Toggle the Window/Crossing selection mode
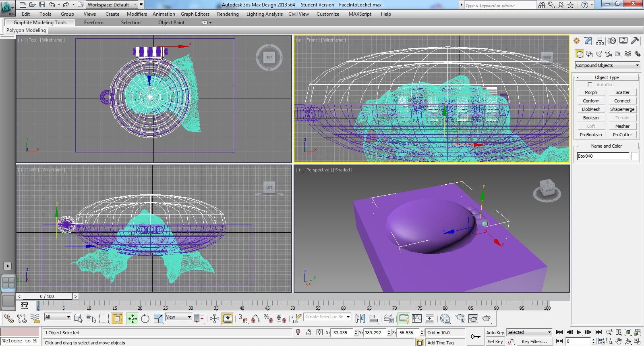The width and height of the screenshot is (644, 346). point(117,319)
